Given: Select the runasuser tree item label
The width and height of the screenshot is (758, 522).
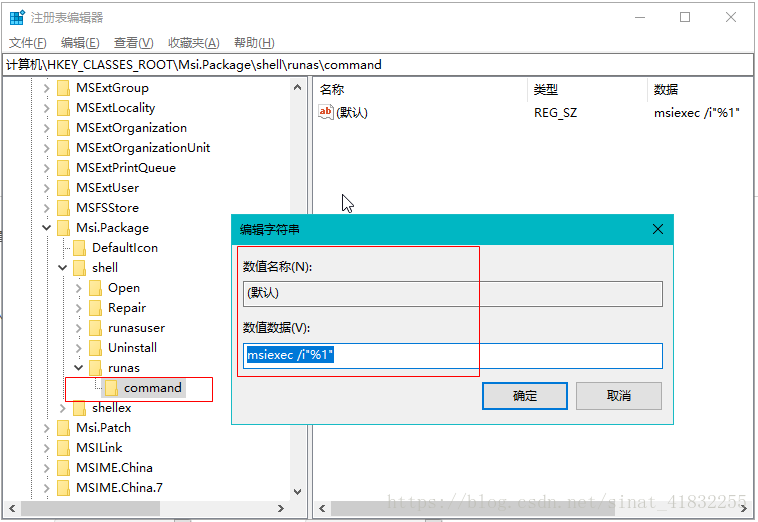Looking at the screenshot, I should tap(136, 328).
